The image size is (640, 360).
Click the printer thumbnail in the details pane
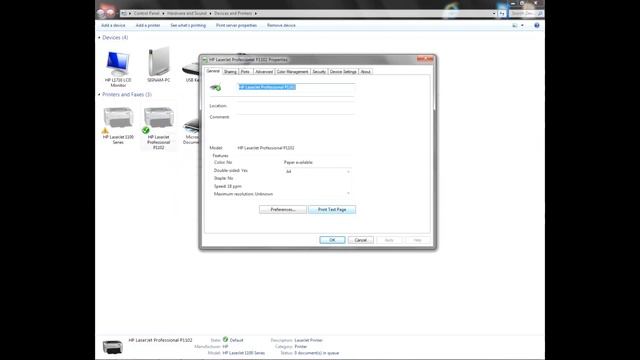112,347
